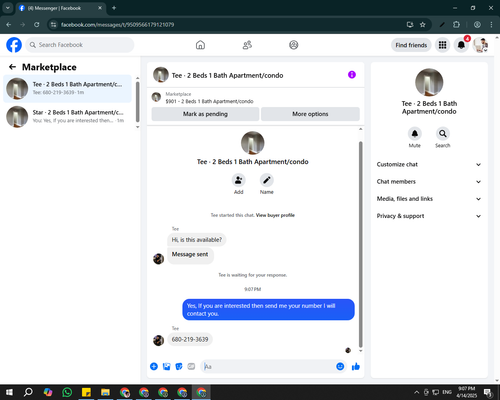Open WhatsApp from the taskbar
Viewport: 500px width, 400px height.
[x=67, y=392]
